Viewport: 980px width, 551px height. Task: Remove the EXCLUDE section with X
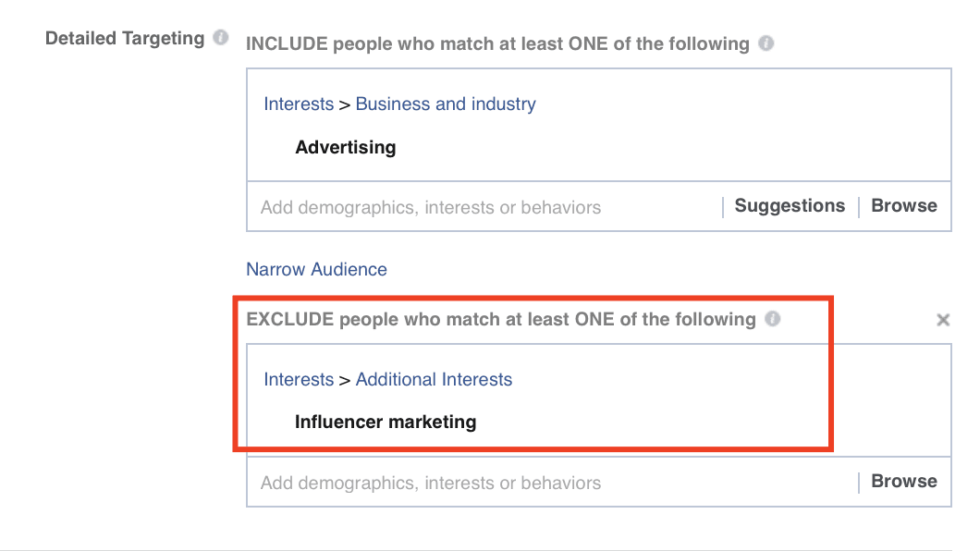943,320
